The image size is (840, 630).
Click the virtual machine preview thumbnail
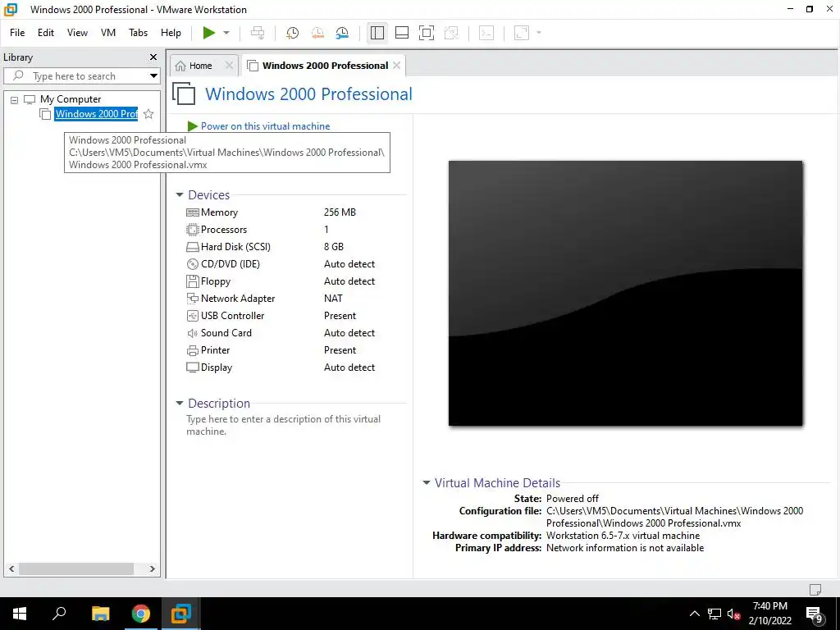point(625,293)
